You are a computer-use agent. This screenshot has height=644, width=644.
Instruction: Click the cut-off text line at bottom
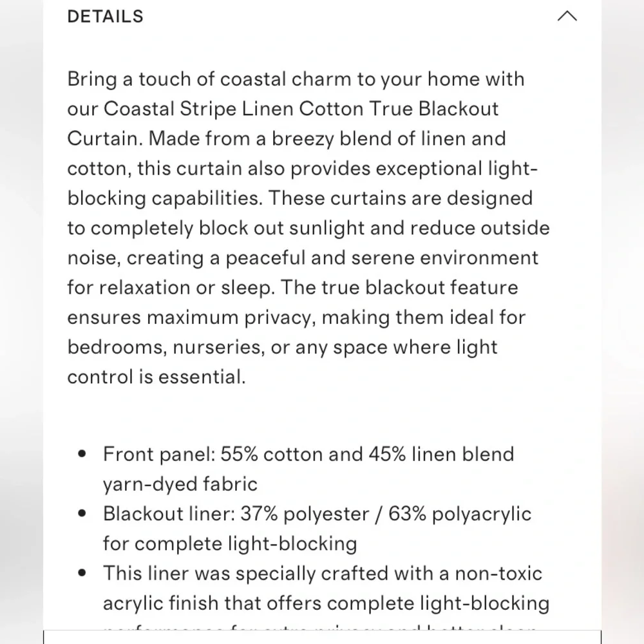pos(319,627)
